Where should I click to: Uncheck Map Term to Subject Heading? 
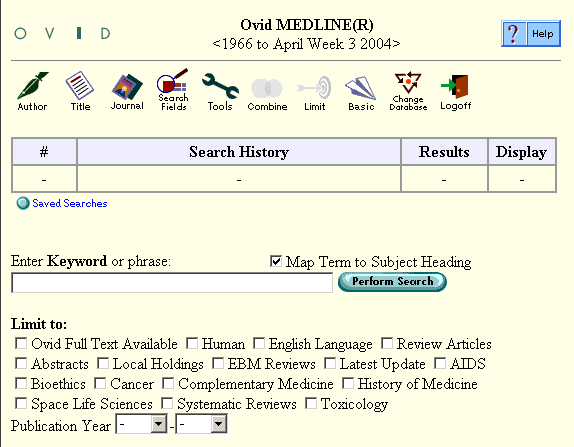[x=276, y=261]
